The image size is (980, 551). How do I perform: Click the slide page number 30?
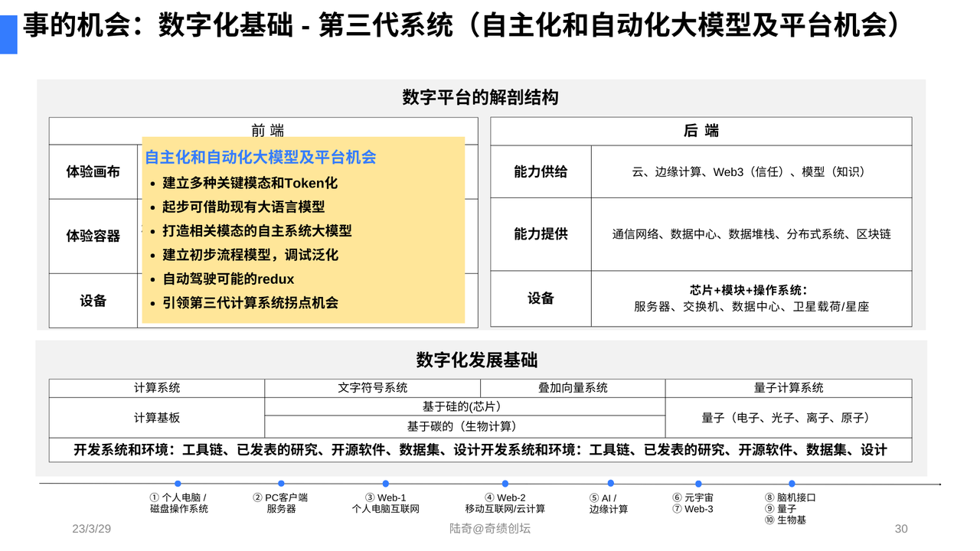[901, 529]
